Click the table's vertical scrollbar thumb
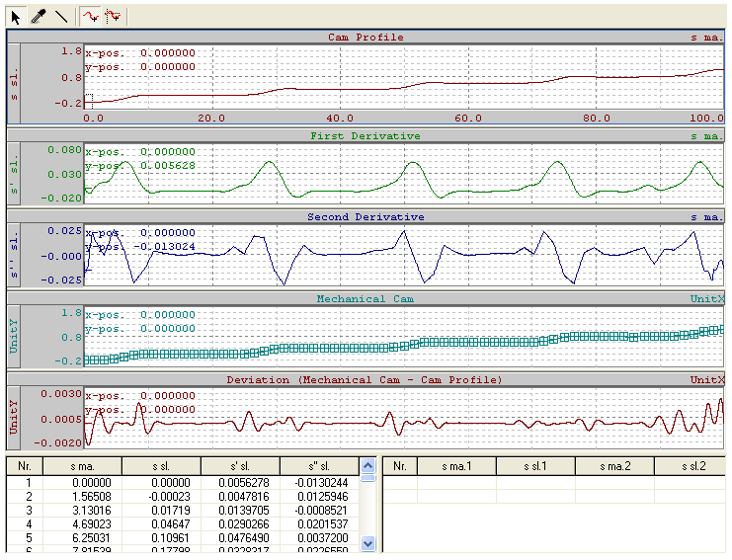Viewport: 732px width, 560px height. point(367,478)
